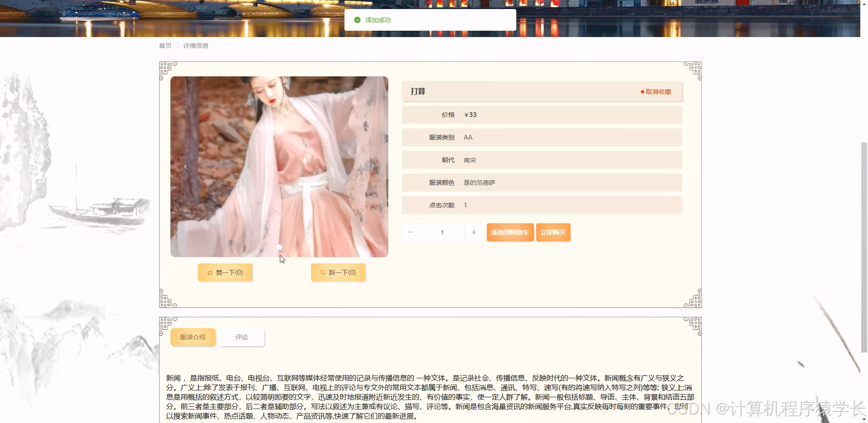Click the 详情信息 breadcrumb item
Image resolution: width=868 pixels, height=423 pixels.
196,46
